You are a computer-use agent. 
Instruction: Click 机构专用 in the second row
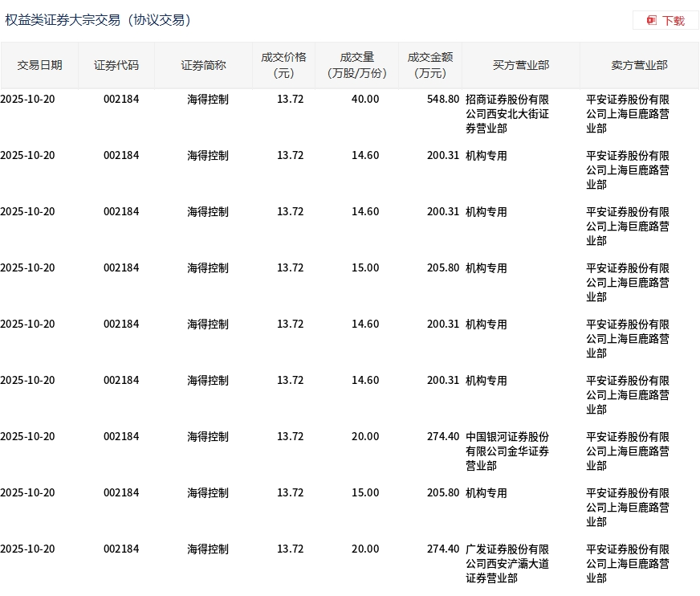coord(486,155)
